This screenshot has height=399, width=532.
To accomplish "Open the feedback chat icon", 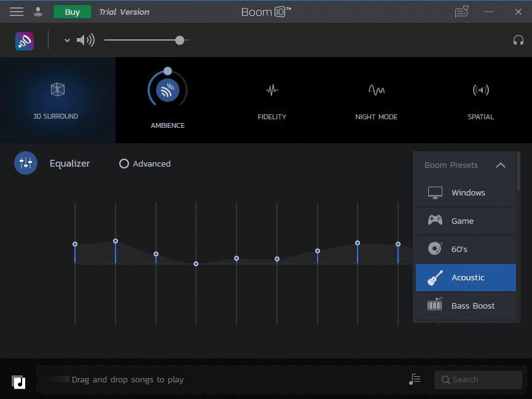I will [x=461, y=12].
